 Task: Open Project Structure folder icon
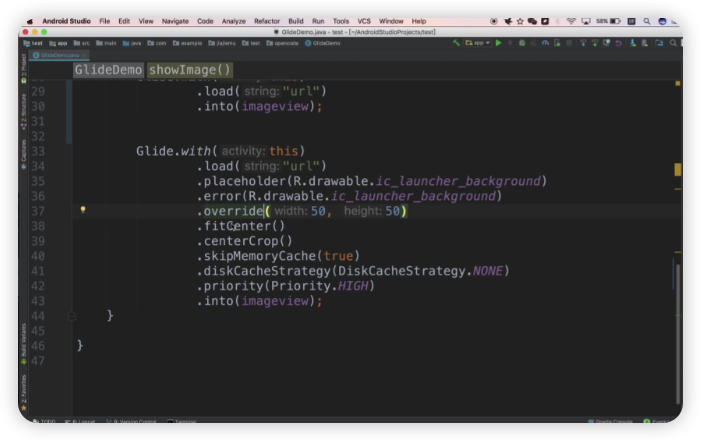pos(659,43)
